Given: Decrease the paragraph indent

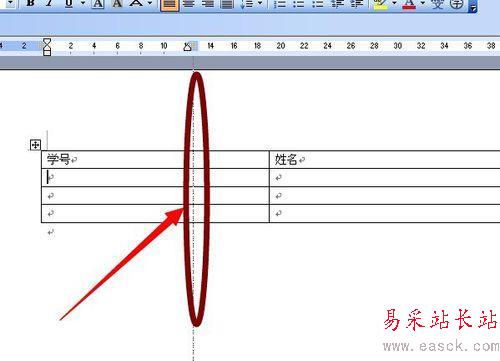Looking at the screenshot, I should (337, 3).
